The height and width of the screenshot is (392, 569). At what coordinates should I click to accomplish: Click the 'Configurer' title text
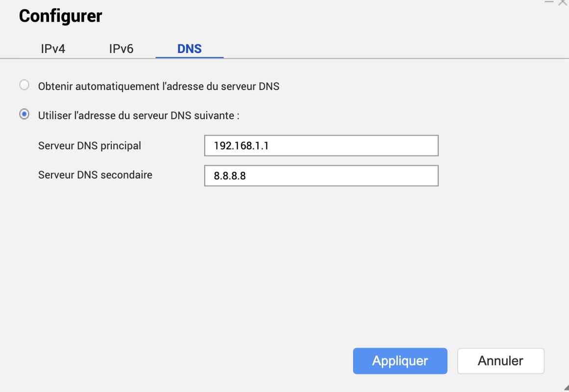(61, 16)
